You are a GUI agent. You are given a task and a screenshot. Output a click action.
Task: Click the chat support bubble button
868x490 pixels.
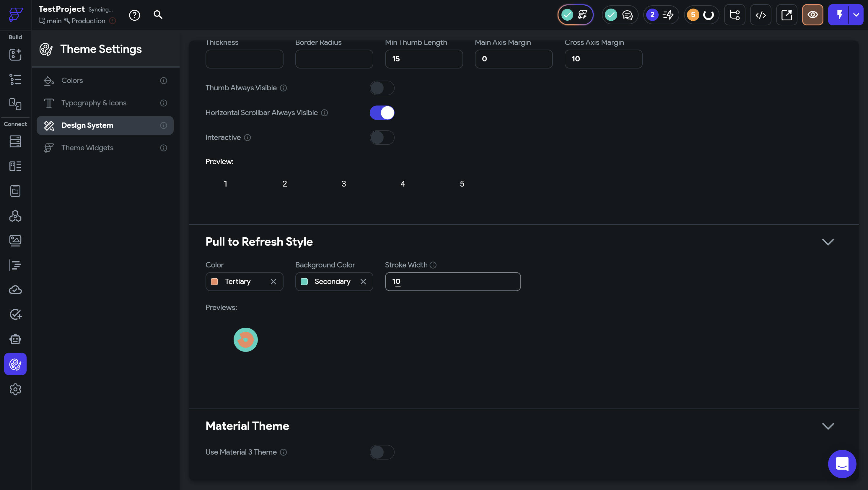[842, 464]
